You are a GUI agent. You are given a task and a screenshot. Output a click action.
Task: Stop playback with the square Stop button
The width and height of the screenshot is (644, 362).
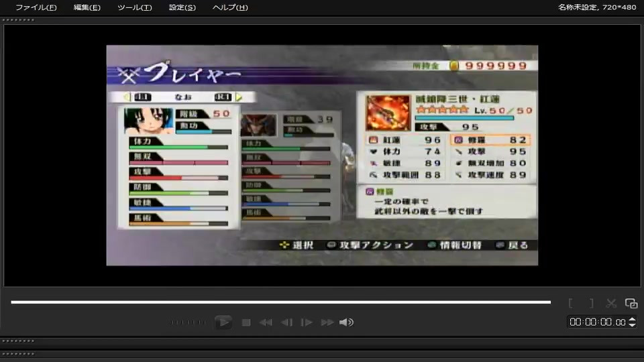pyautogui.click(x=246, y=322)
